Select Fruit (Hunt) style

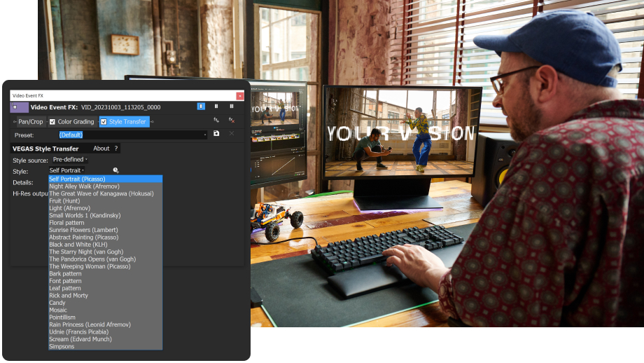pyautogui.click(x=106, y=201)
